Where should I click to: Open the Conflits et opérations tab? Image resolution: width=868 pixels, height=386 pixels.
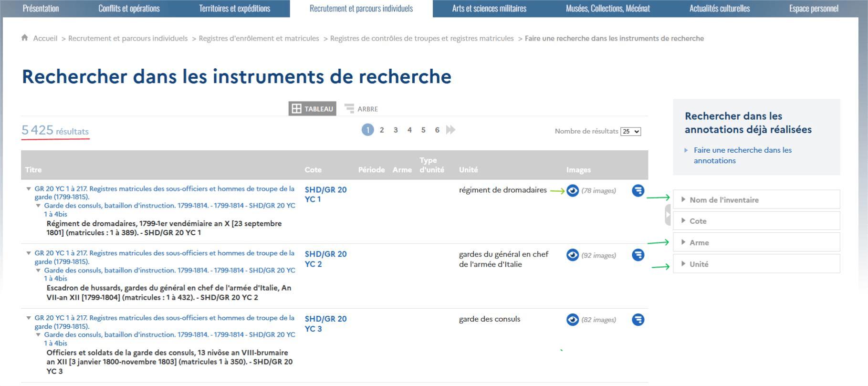tap(129, 9)
